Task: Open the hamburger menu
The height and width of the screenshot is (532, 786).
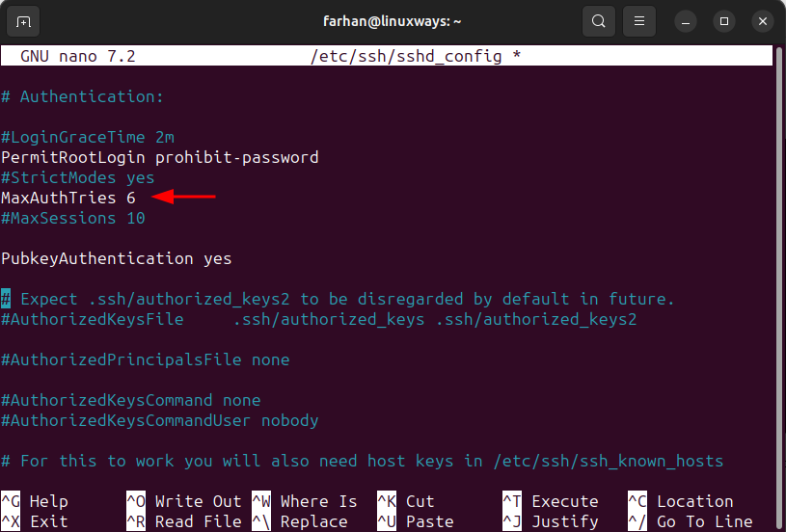Action: tap(639, 21)
